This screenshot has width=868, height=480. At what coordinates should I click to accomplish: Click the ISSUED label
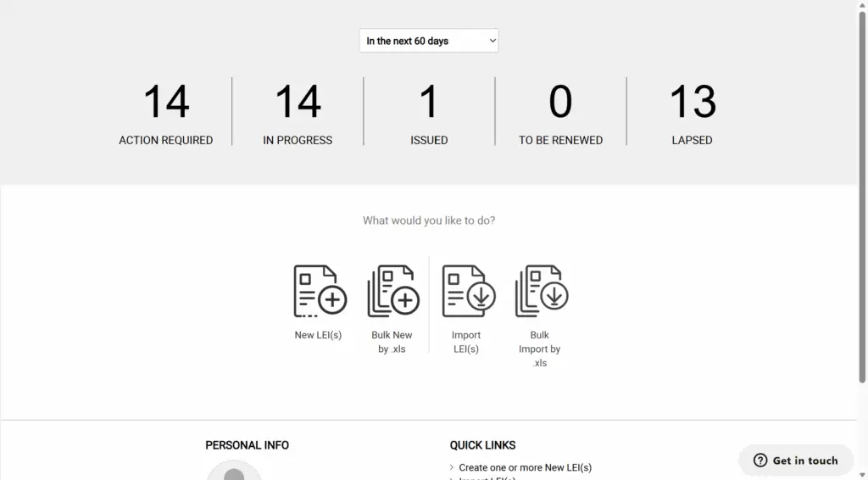click(429, 140)
